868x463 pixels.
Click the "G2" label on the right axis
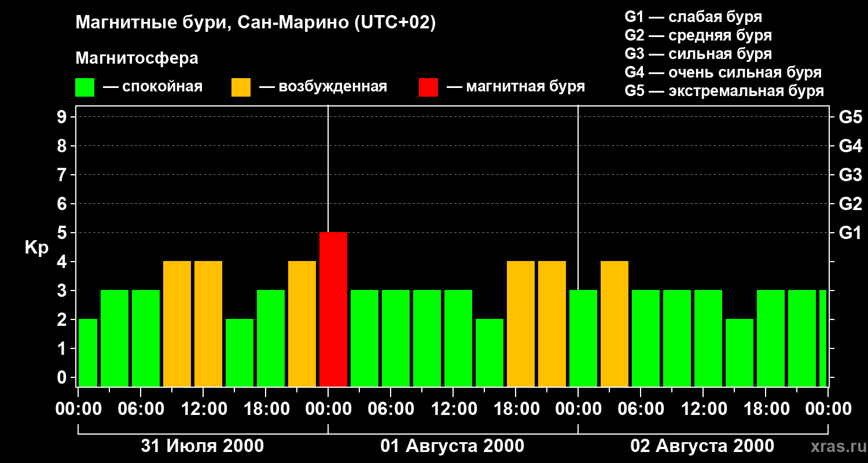[x=850, y=204]
